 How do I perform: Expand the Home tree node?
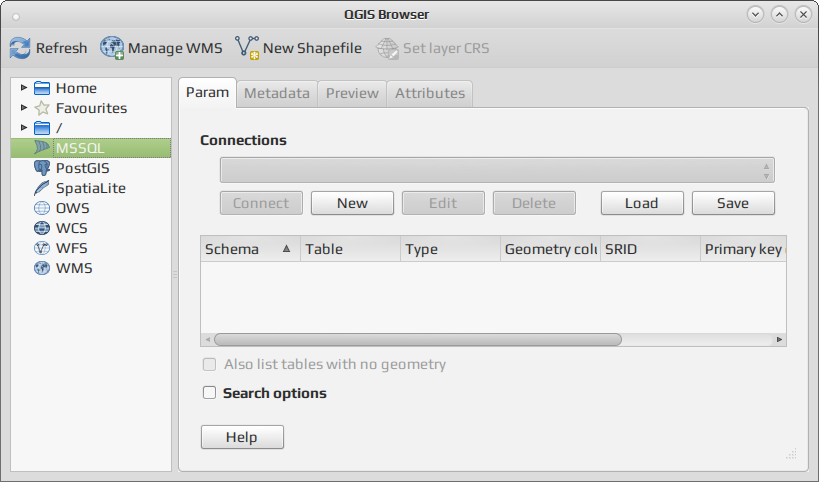click(x=24, y=88)
